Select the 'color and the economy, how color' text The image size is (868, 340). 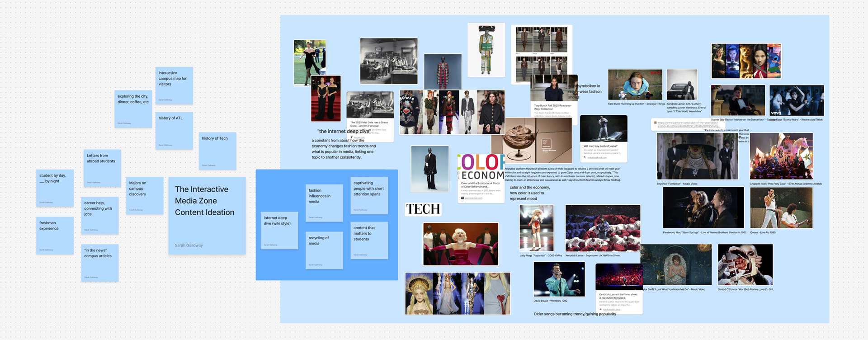coord(530,193)
